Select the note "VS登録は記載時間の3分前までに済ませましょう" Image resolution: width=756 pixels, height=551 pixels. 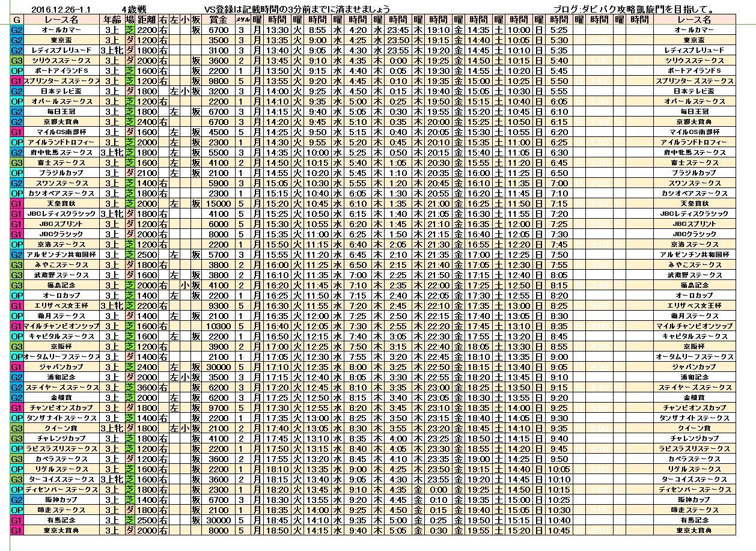(297, 10)
